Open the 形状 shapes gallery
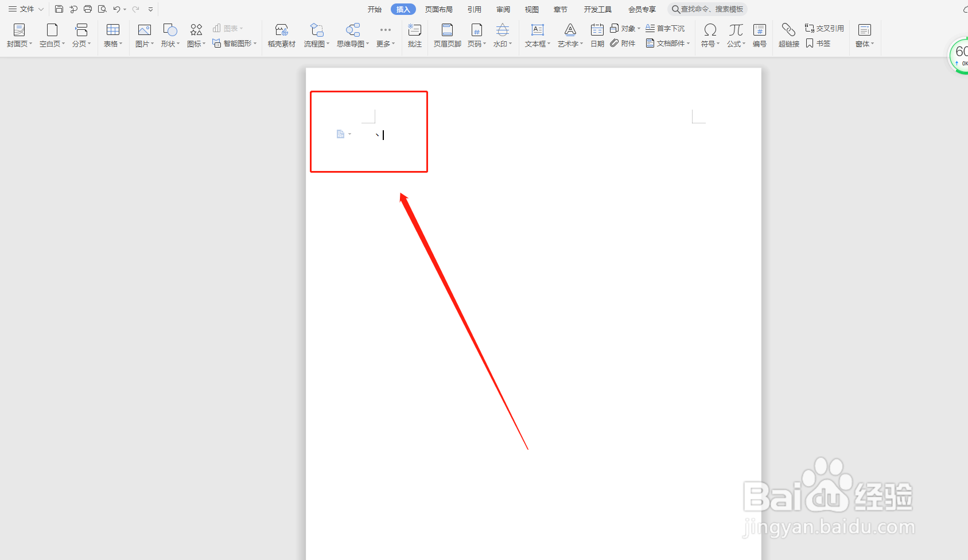This screenshot has height=560, width=968. [170, 36]
